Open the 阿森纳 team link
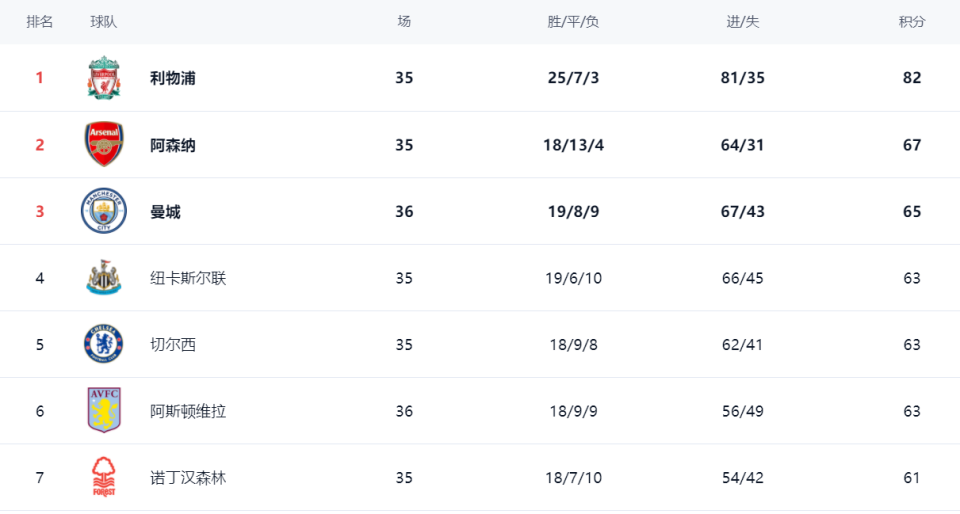The height and width of the screenshot is (514, 960). pyautogui.click(x=173, y=145)
